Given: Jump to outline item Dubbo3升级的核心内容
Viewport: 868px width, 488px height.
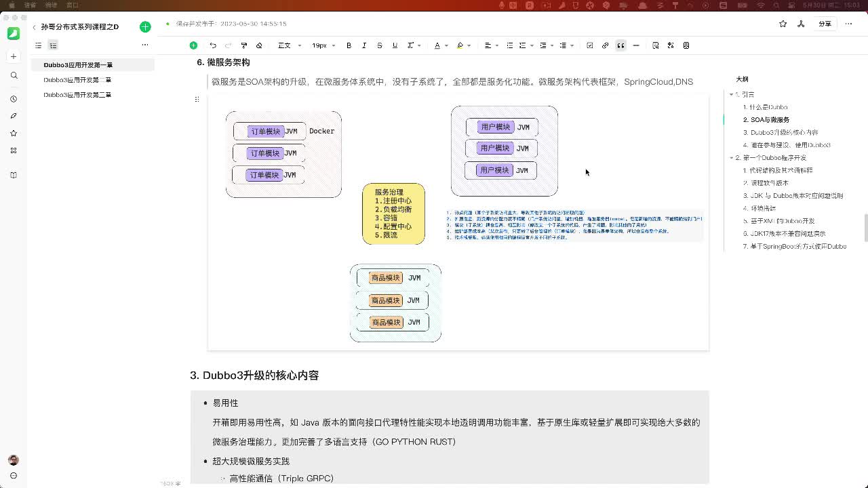Looking at the screenshot, I should click(x=781, y=133).
